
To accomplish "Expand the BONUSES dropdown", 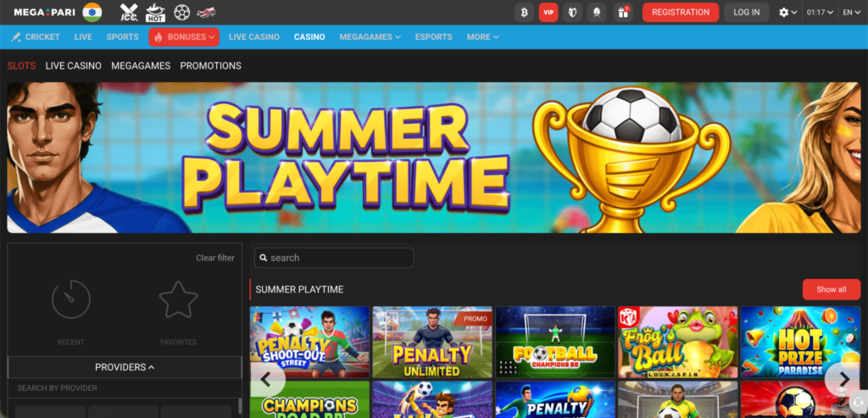I will pyautogui.click(x=184, y=37).
